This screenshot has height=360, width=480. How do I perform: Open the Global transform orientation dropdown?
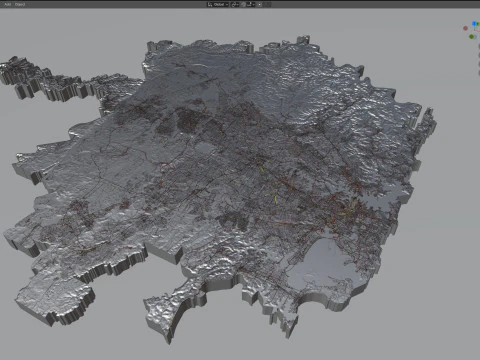[218, 4]
